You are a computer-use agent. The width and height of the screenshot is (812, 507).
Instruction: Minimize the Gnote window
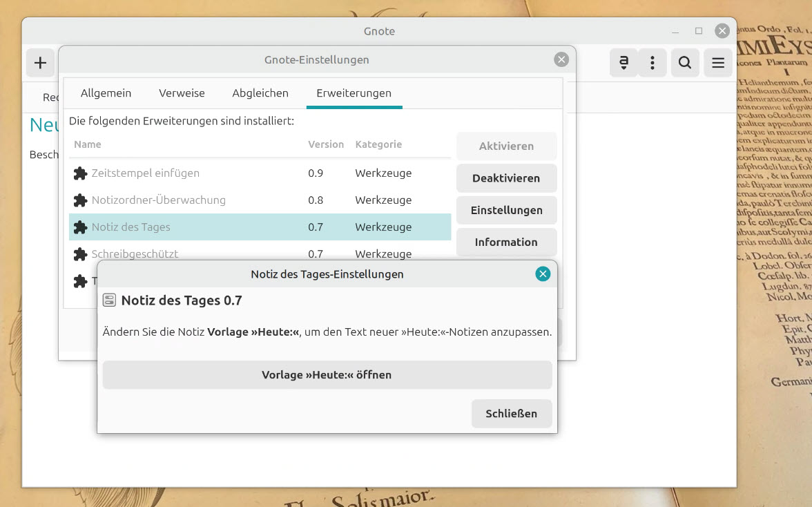click(x=675, y=31)
